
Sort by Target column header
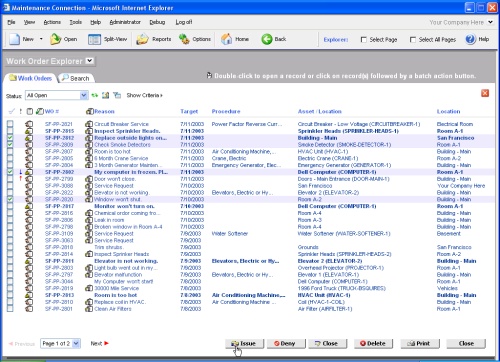[x=189, y=111]
